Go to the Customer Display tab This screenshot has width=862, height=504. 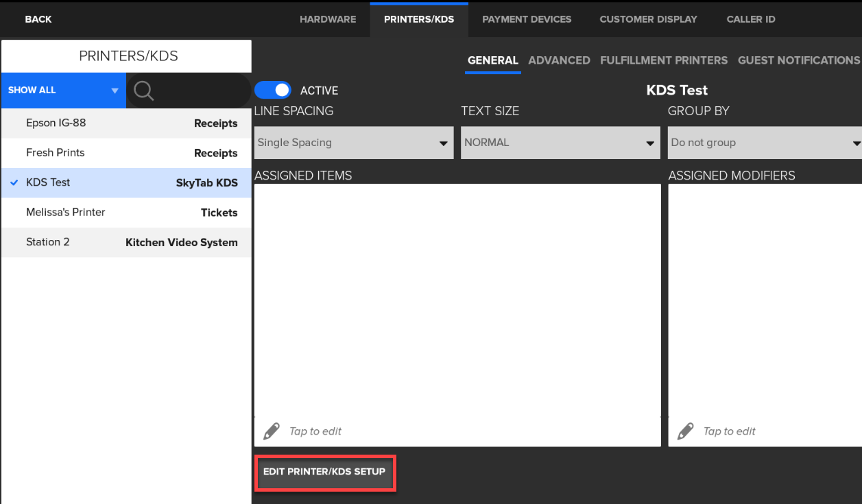point(648,19)
